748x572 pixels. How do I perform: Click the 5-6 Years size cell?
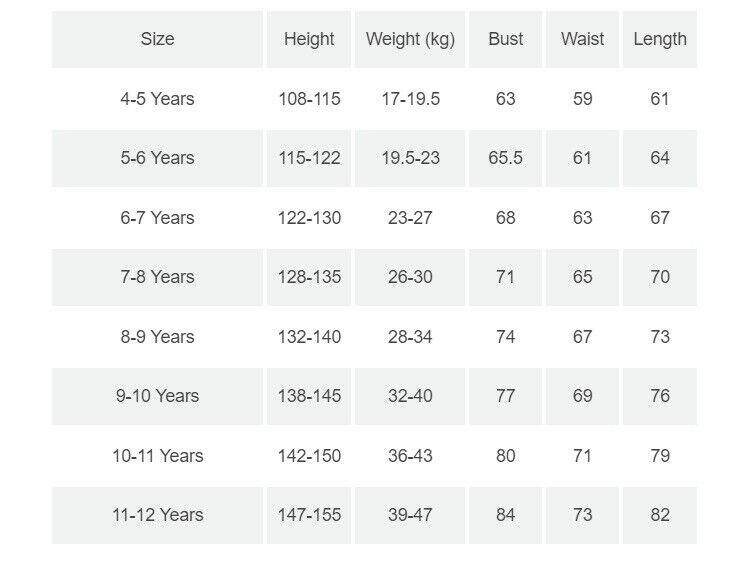point(157,158)
